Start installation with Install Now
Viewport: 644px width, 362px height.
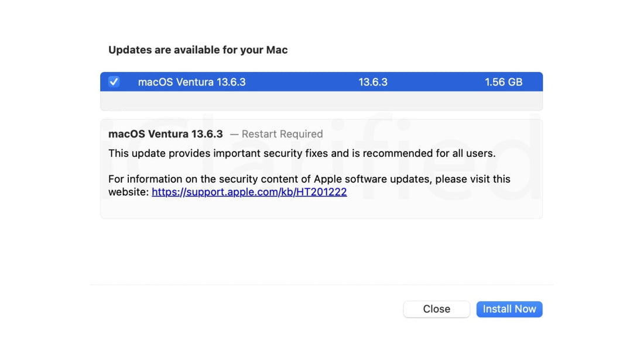tap(509, 309)
